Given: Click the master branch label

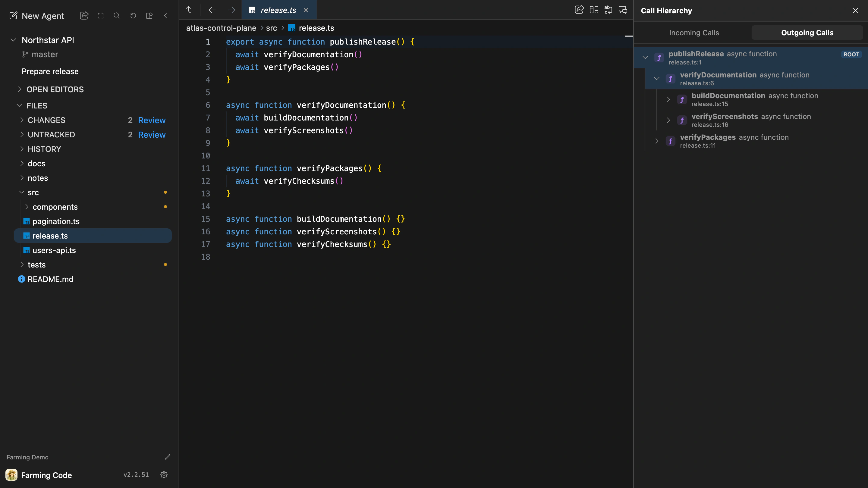Looking at the screenshot, I should click(x=45, y=54).
